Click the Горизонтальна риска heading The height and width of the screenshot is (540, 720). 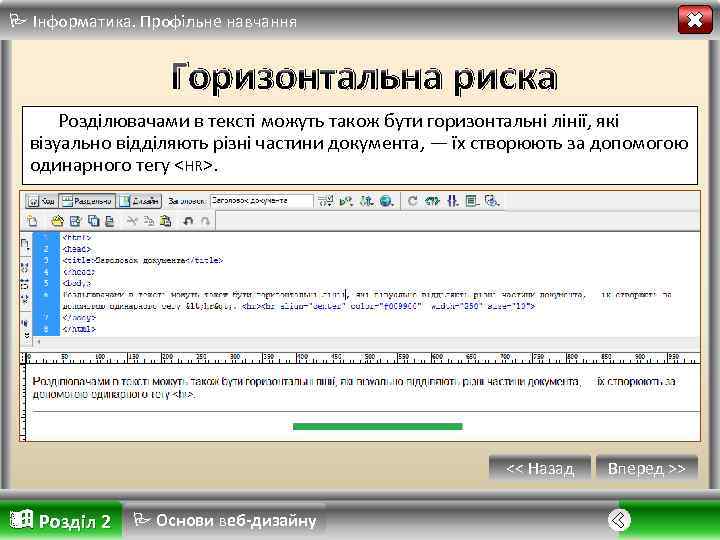365,77
